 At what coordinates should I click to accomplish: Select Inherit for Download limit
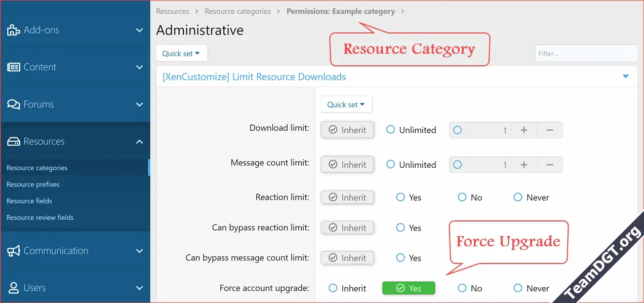(x=347, y=130)
